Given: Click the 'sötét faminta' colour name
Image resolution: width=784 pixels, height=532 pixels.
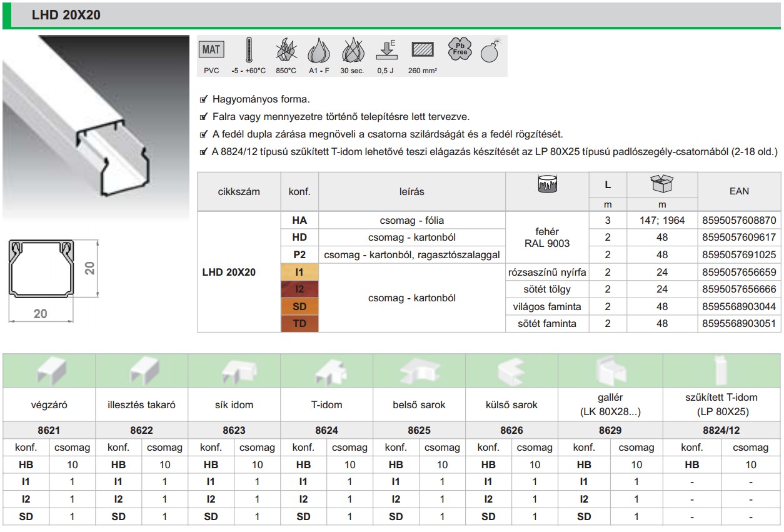Looking at the screenshot, I should [x=547, y=323].
